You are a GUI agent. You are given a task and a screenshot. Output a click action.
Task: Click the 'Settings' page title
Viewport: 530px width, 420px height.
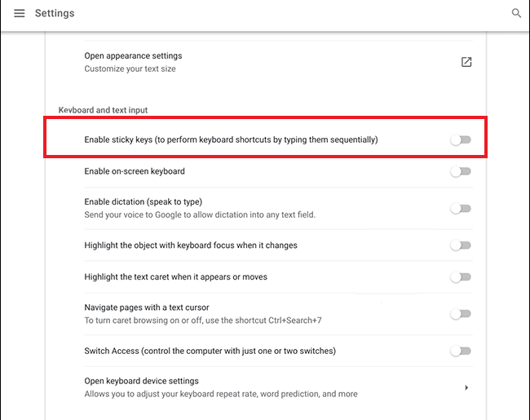[x=55, y=13]
